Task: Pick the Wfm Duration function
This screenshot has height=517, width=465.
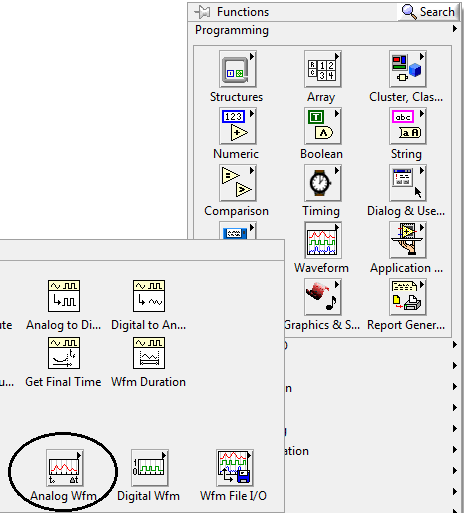Action: pos(149,353)
